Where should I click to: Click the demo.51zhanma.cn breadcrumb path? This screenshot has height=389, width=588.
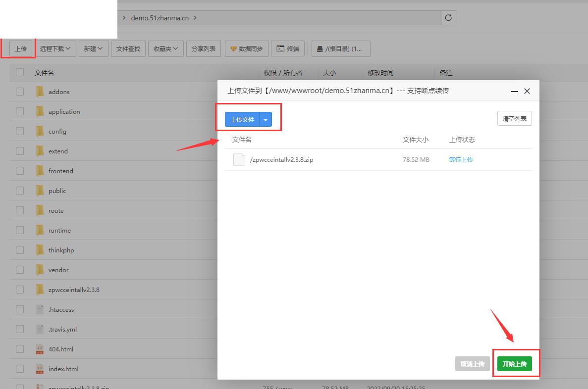coord(160,18)
